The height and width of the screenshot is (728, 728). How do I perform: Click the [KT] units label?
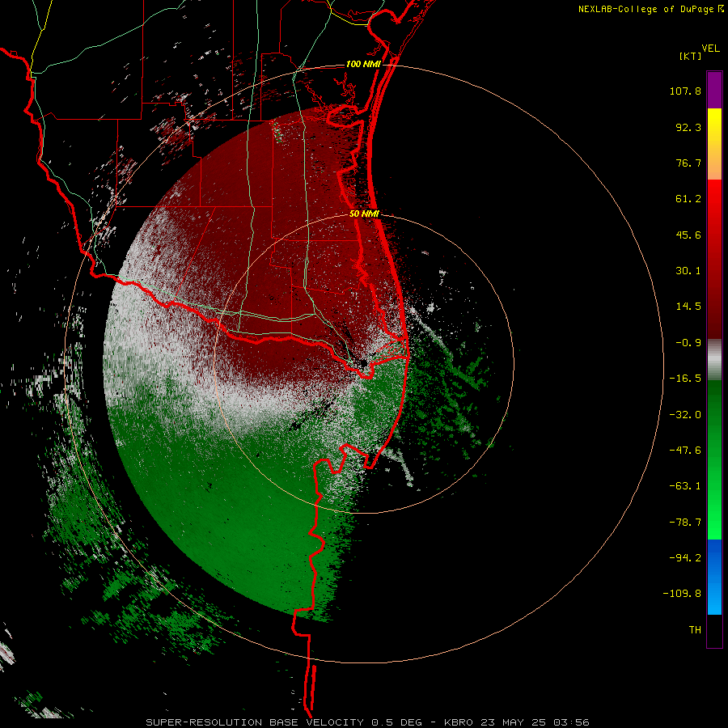tap(691, 56)
